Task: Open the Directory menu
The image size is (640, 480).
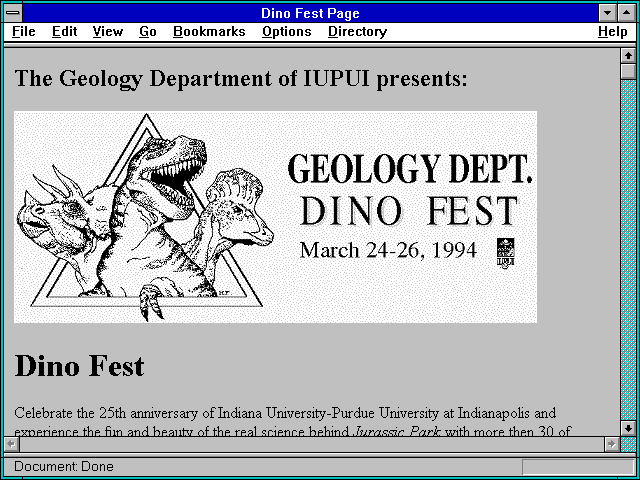Action: [358, 32]
